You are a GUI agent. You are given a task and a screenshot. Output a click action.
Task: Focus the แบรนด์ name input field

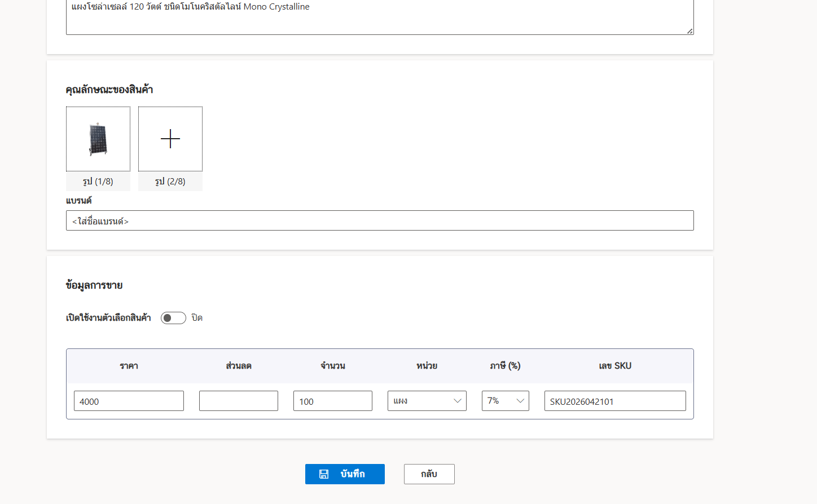click(x=379, y=220)
